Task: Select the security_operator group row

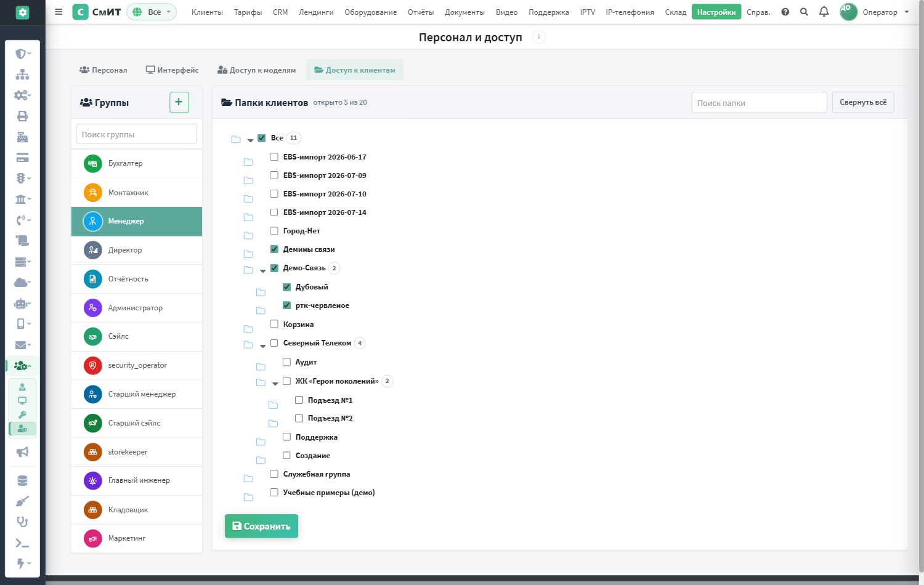Action: point(137,366)
